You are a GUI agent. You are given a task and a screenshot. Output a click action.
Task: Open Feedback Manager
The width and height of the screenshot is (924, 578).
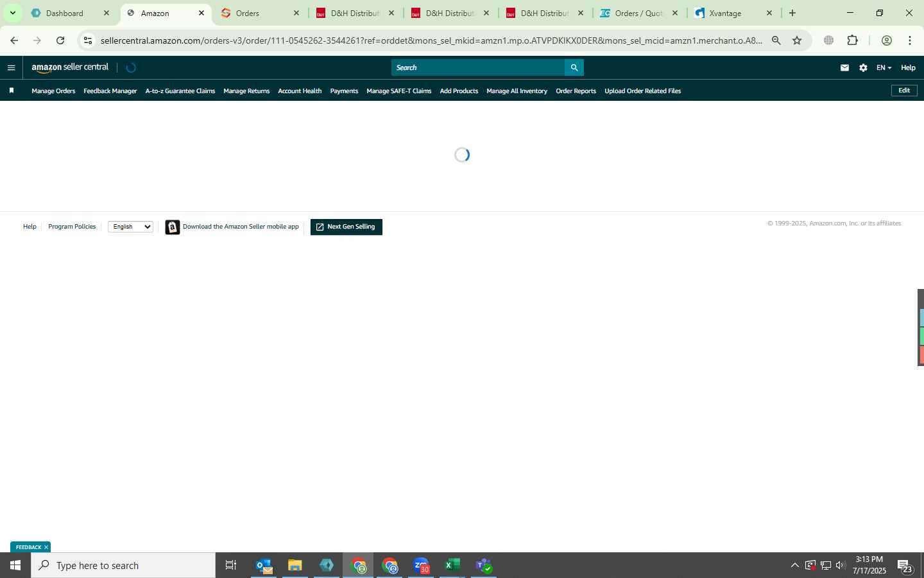pyautogui.click(x=110, y=91)
